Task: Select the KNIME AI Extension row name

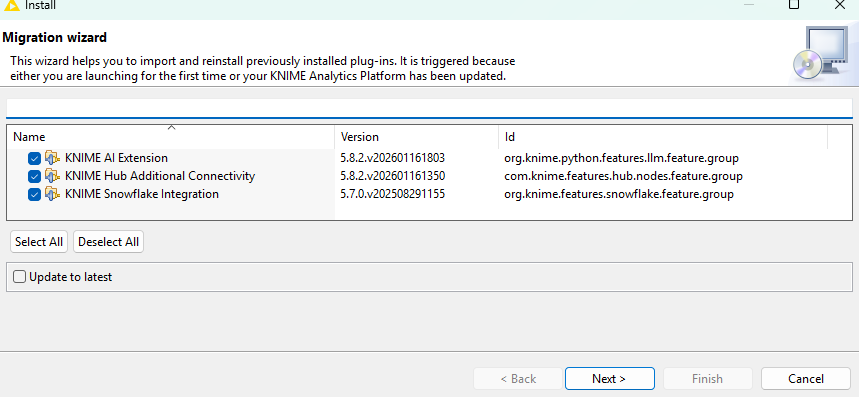Action: click(x=116, y=158)
